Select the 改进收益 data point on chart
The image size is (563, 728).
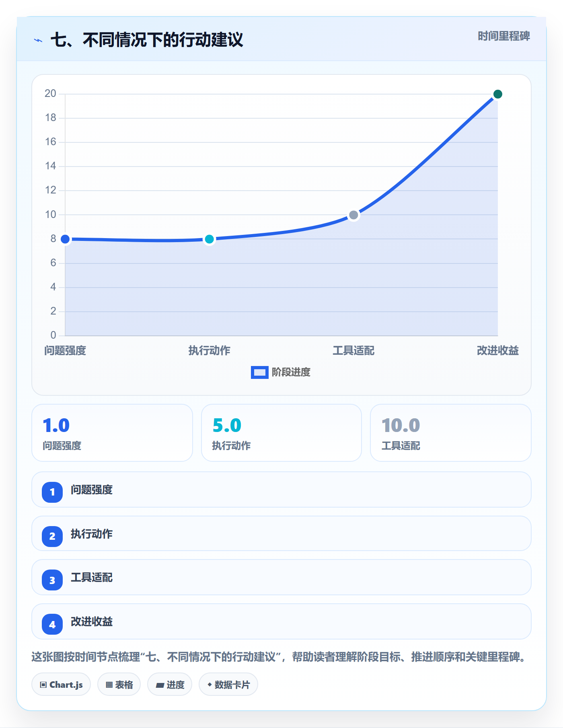coord(498,94)
